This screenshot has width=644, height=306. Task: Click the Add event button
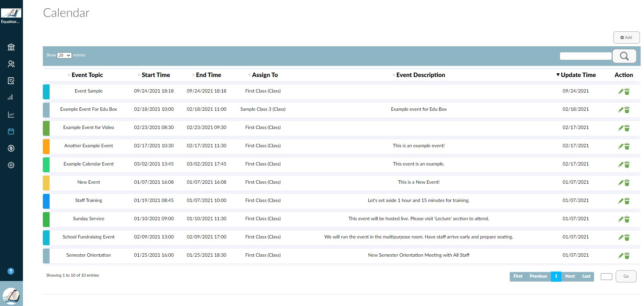click(626, 37)
